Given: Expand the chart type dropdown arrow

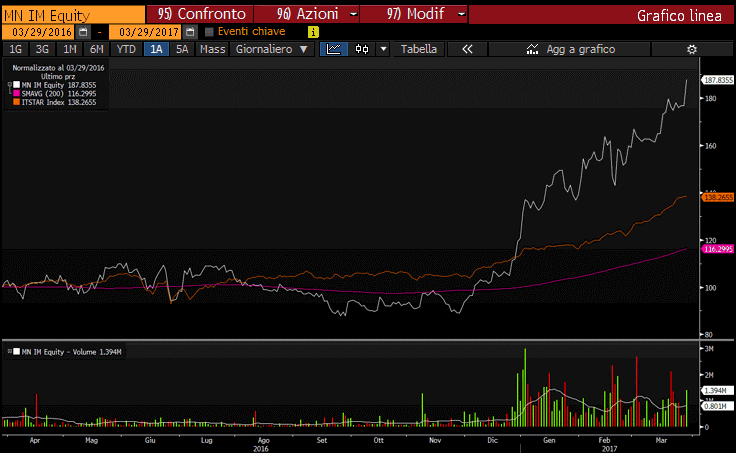Looking at the screenshot, I should pyautogui.click(x=382, y=49).
